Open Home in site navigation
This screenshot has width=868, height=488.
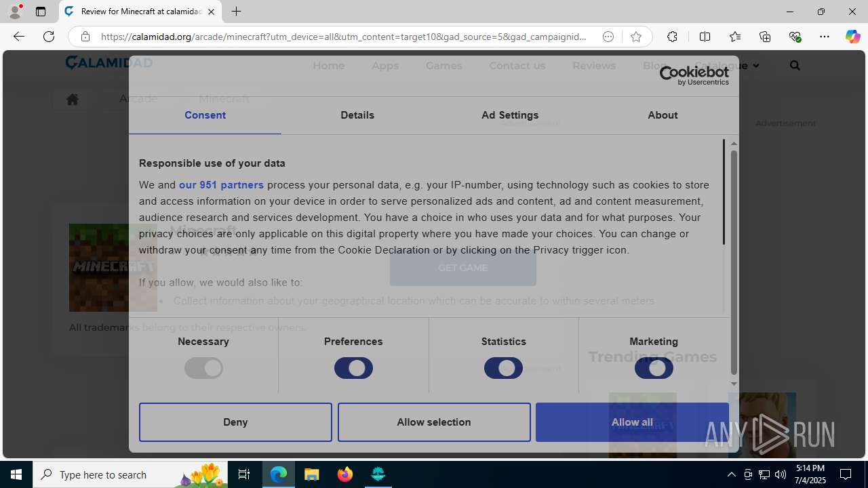pos(329,66)
